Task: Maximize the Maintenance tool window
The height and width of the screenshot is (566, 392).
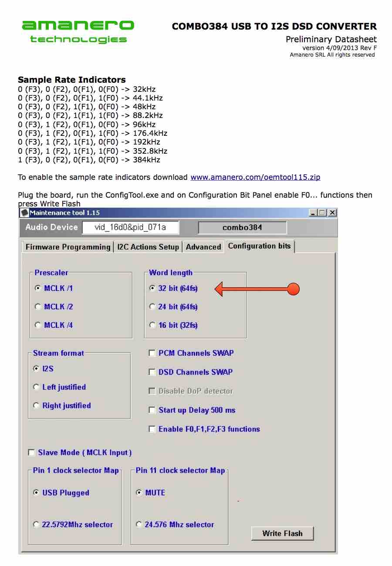Action: tap(322, 212)
